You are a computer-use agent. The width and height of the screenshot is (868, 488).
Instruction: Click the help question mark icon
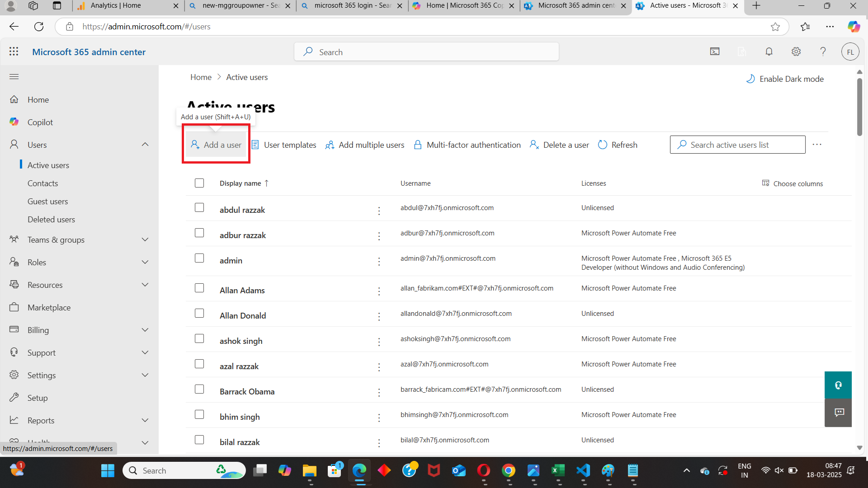point(823,52)
